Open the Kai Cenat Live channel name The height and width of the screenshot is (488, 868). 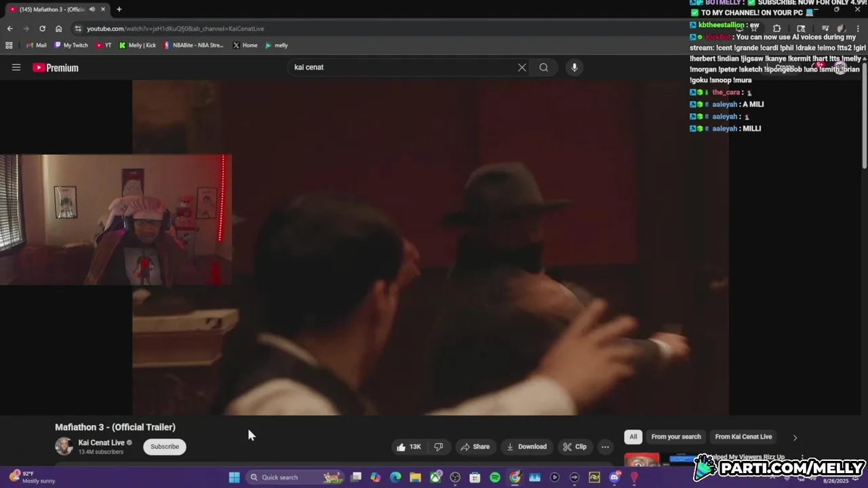tap(101, 443)
